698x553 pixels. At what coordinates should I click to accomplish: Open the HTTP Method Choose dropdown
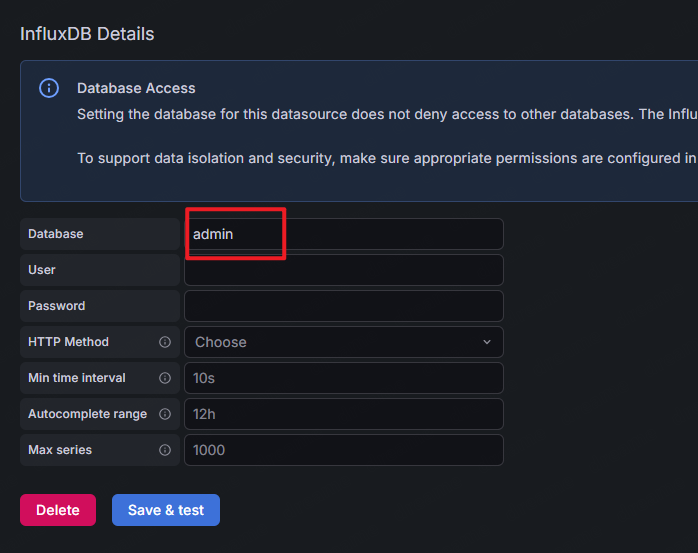[335, 342]
